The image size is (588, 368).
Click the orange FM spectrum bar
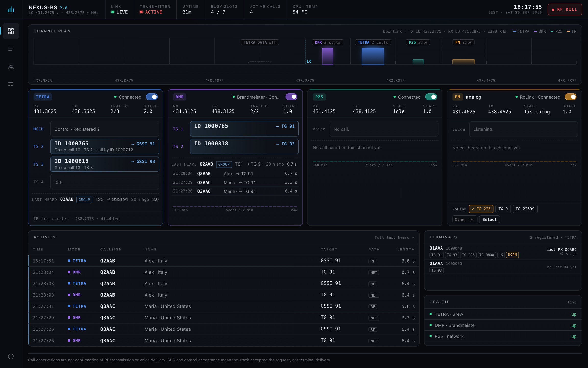point(463,62)
